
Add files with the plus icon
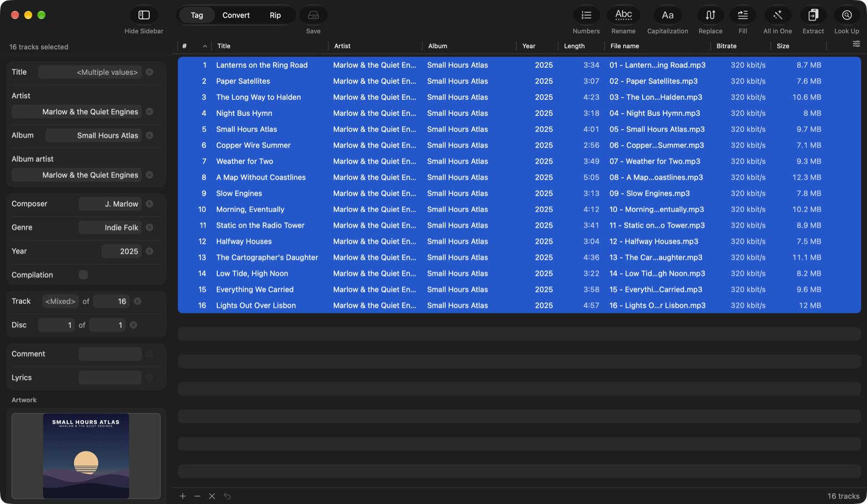click(183, 496)
